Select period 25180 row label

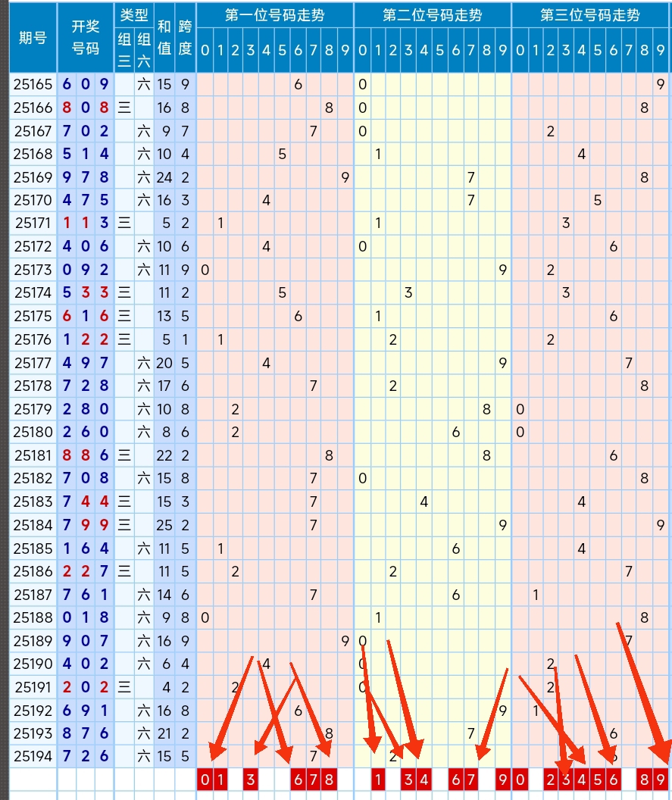tap(33, 432)
